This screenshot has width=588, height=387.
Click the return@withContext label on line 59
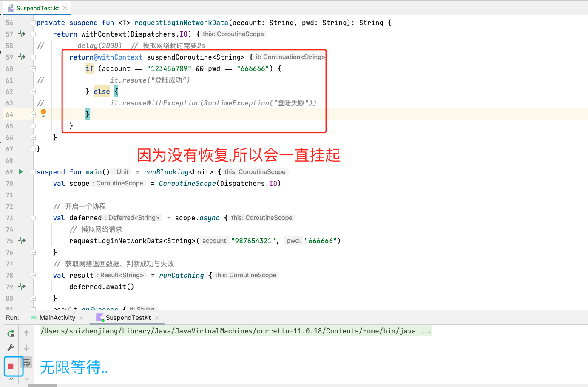[x=106, y=57]
